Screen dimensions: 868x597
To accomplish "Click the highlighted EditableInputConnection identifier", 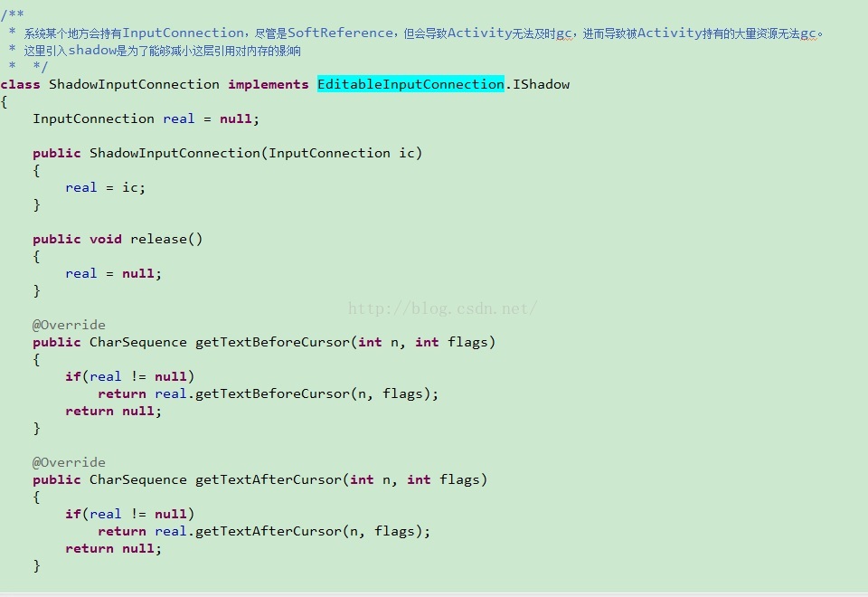I will coord(410,84).
